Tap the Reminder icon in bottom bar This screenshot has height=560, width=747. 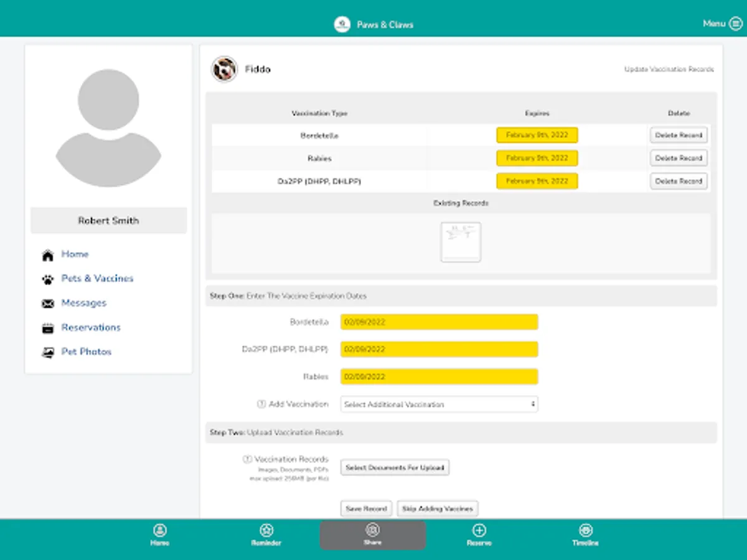coord(266,530)
